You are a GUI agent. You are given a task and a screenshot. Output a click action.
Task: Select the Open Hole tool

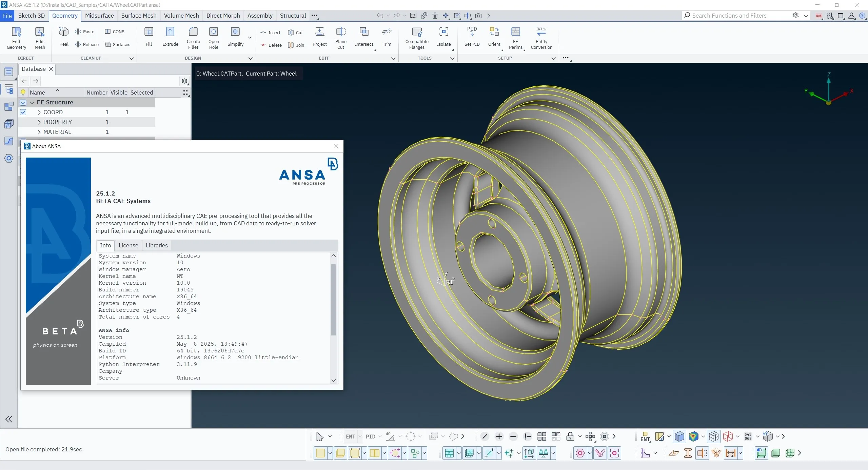tap(214, 38)
